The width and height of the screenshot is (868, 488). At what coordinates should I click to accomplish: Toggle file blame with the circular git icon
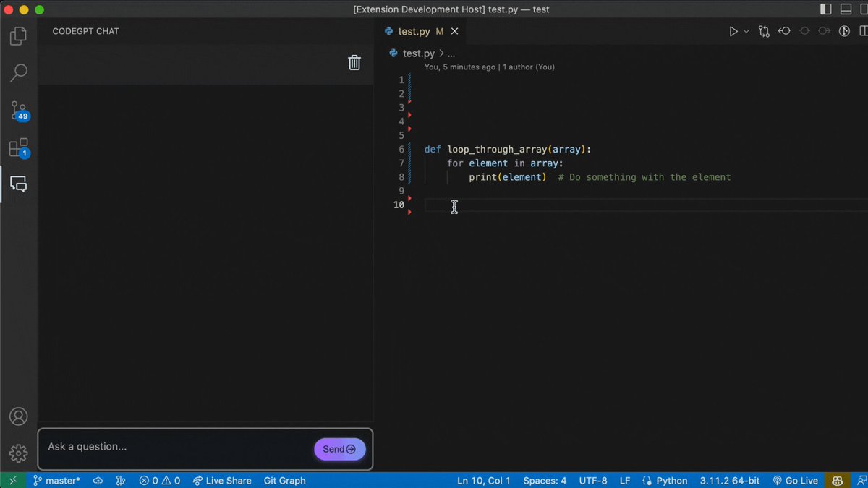844,31
